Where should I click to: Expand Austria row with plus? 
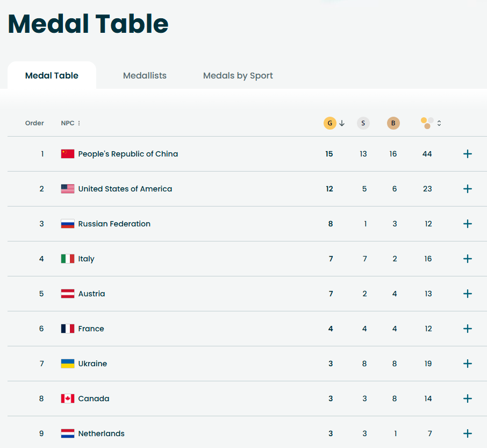coord(468,294)
